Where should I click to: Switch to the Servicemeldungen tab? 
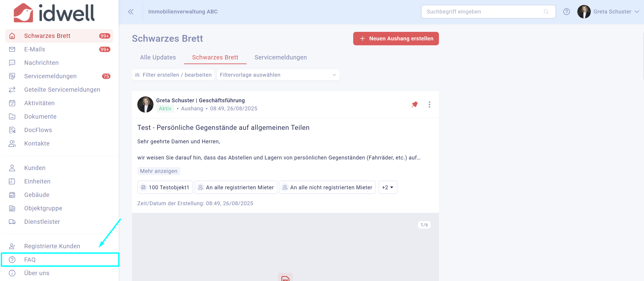[280, 57]
